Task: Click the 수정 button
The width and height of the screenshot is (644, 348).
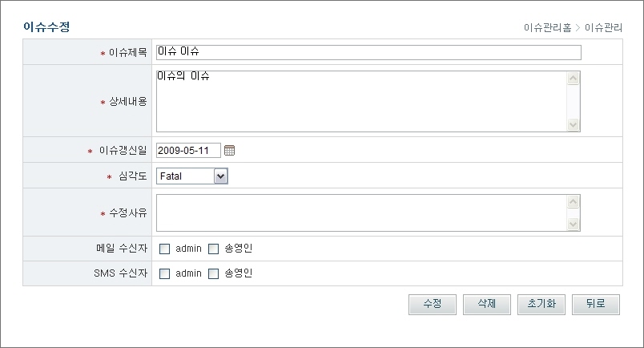Action: 433,304
